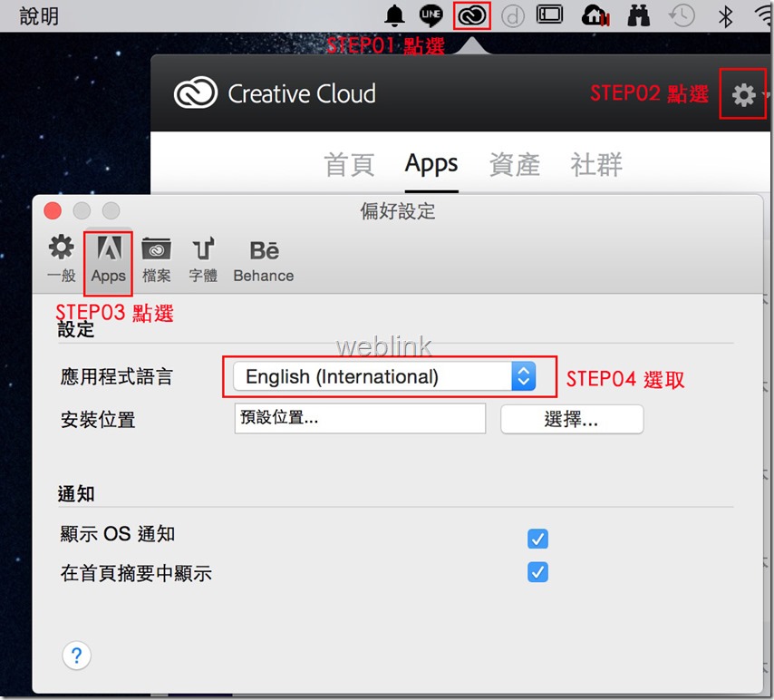Screen dimensions: 774x700
Task: Click the 選擇... button
Action: tap(572, 420)
